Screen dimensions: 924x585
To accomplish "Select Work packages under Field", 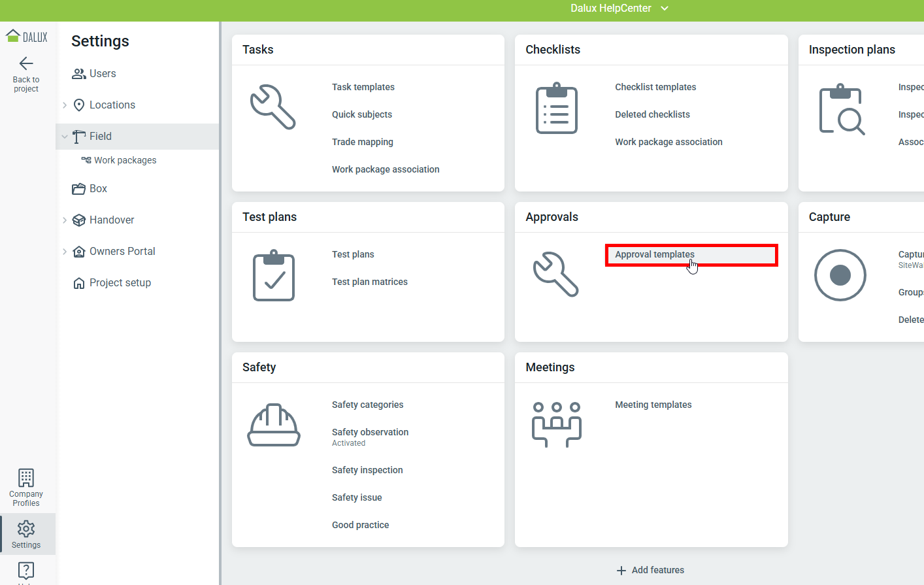I will tap(125, 160).
